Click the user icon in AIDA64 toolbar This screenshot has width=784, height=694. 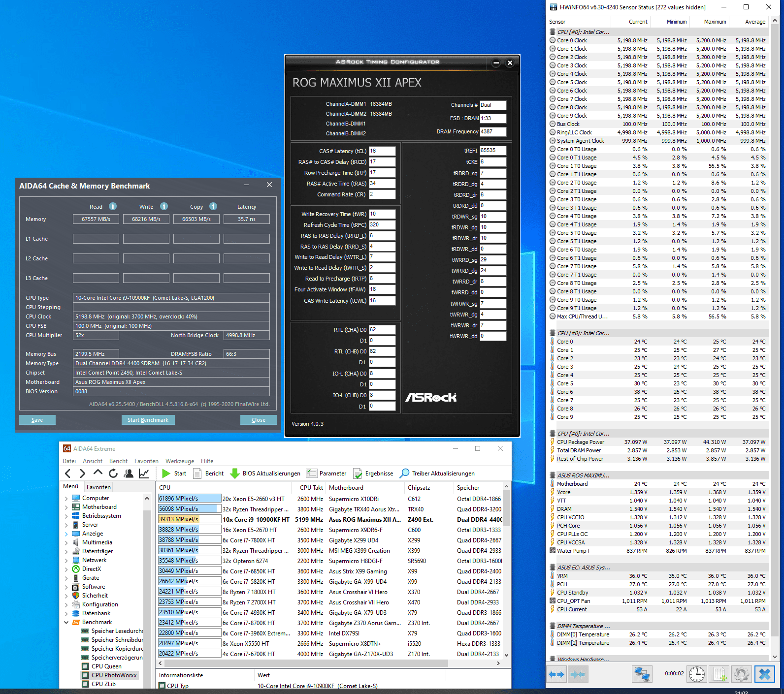pyautogui.click(x=129, y=473)
